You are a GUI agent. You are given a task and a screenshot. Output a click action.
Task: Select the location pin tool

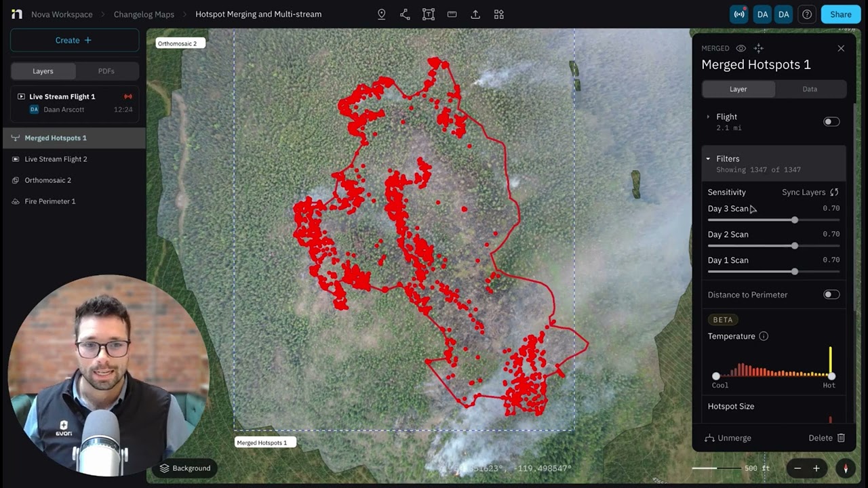click(x=382, y=14)
